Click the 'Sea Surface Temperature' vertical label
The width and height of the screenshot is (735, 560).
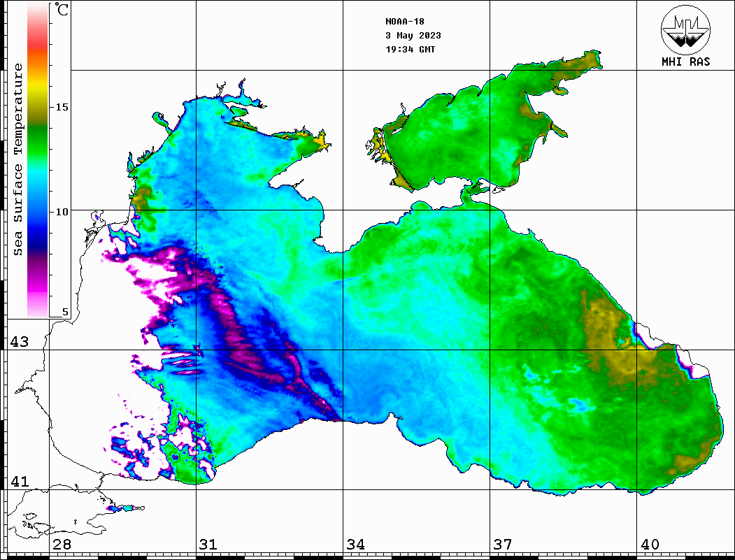[x=17, y=159]
